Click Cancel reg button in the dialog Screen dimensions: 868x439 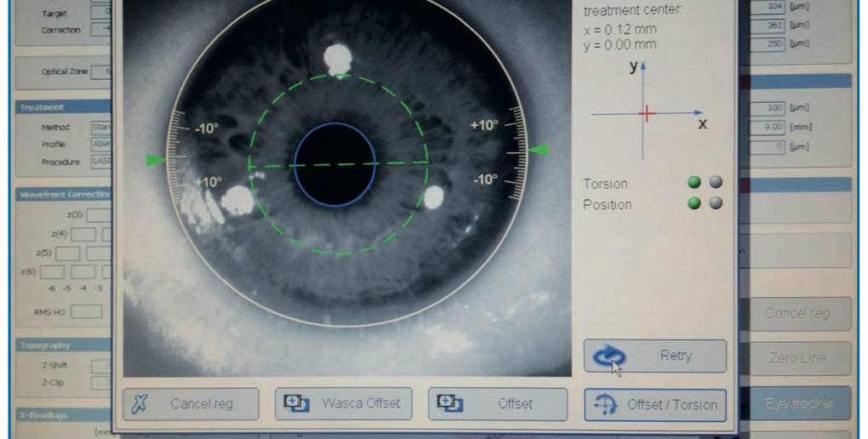point(191,403)
